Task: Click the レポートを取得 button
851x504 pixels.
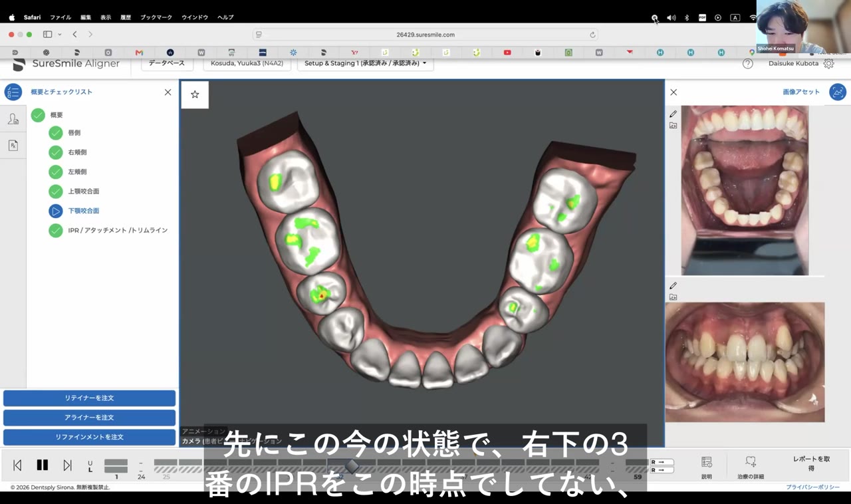Action: pyautogui.click(x=811, y=463)
